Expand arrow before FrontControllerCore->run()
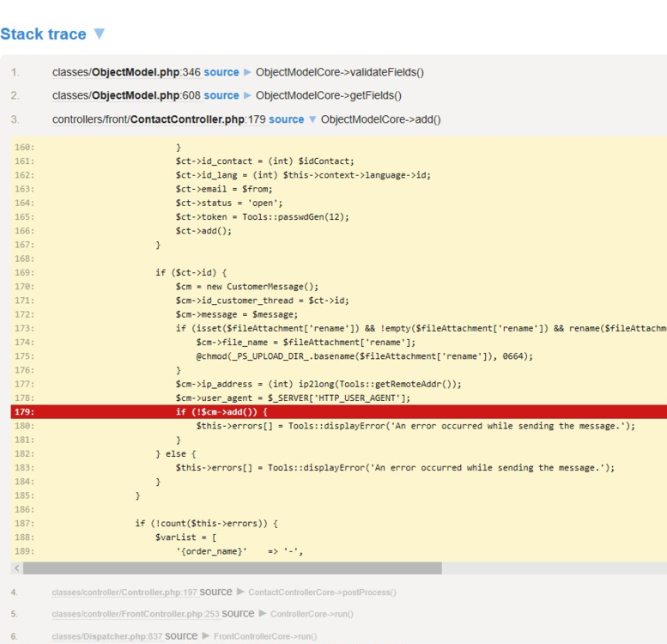 206,636
